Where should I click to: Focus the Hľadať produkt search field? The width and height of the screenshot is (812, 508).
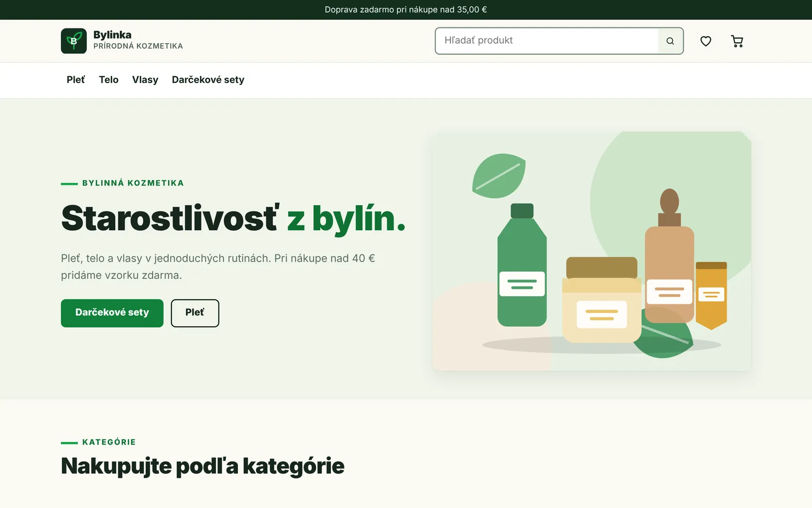547,41
